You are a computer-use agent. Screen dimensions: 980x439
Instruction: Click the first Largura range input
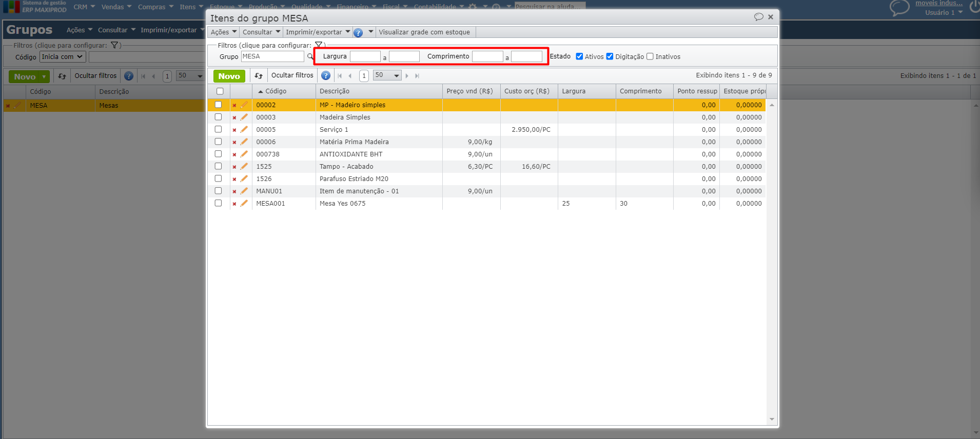pyautogui.click(x=365, y=56)
